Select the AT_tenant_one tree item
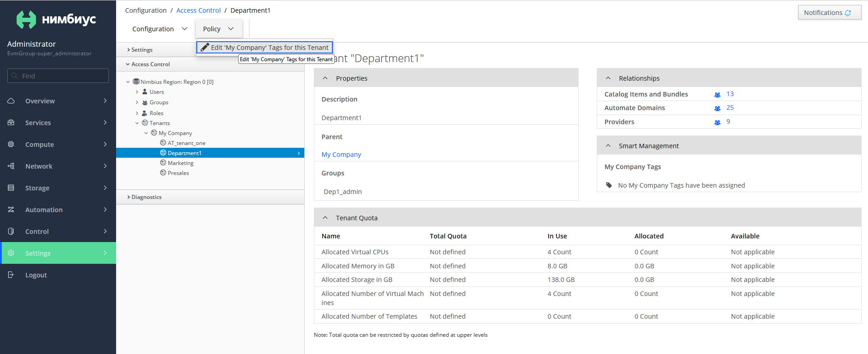This screenshot has height=354, width=868. click(186, 143)
